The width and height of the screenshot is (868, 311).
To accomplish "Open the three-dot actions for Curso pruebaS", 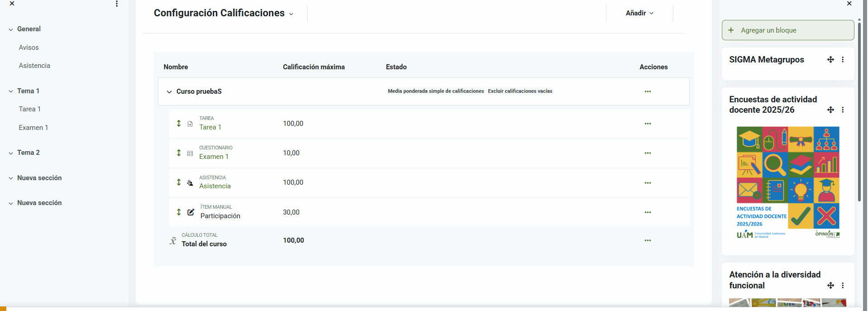I will coord(648,91).
